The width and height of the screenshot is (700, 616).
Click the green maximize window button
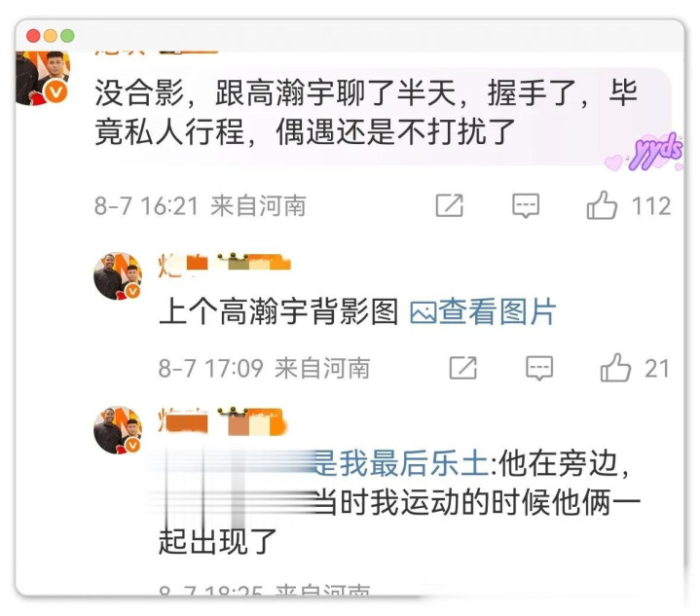click(x=67, y=35)
